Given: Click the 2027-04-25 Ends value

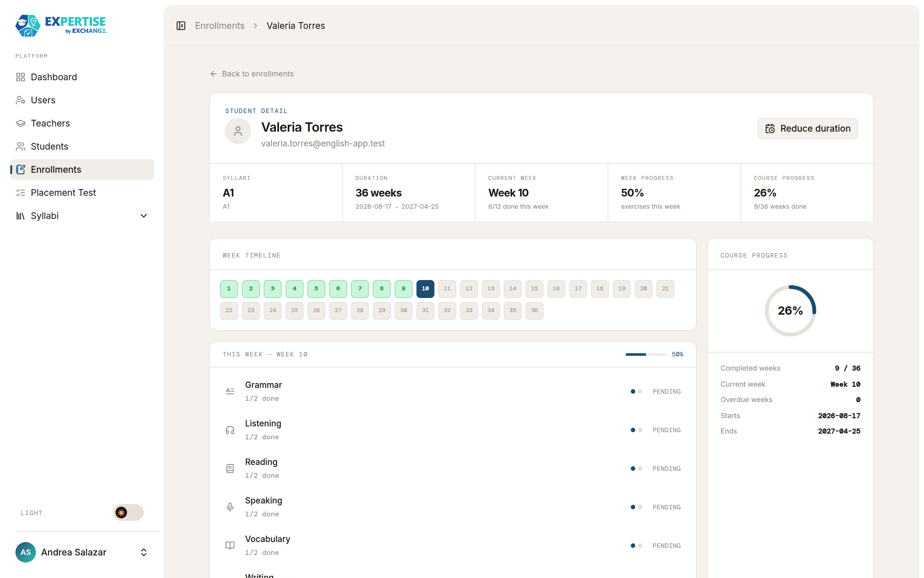Looking at the screenshot, I should [839, 431].
